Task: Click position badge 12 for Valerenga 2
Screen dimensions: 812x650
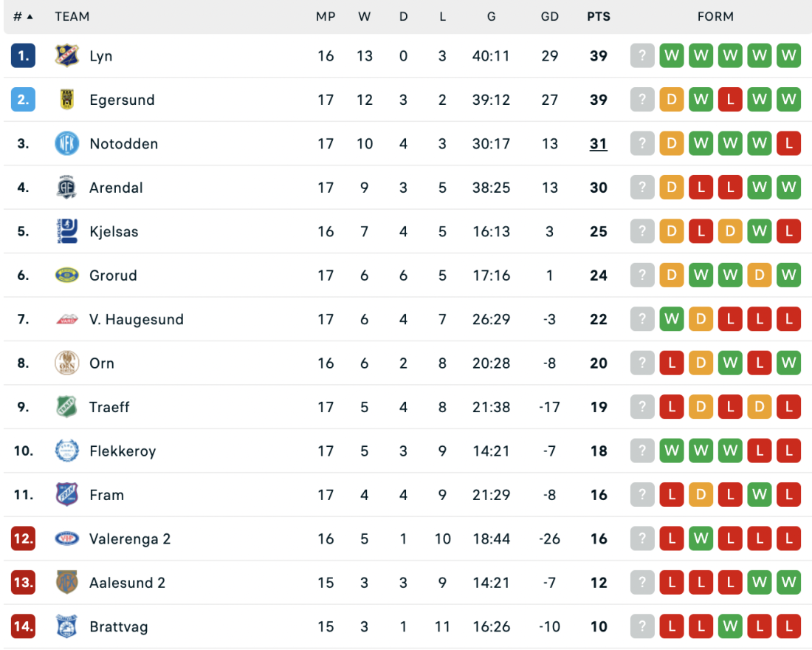Action: click(24, 538)
